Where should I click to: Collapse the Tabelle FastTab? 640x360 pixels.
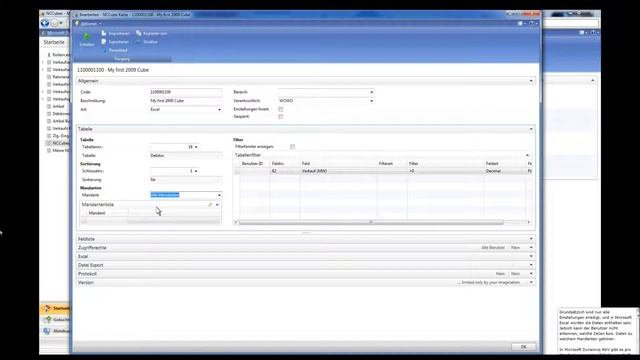(x=531, y=129)
